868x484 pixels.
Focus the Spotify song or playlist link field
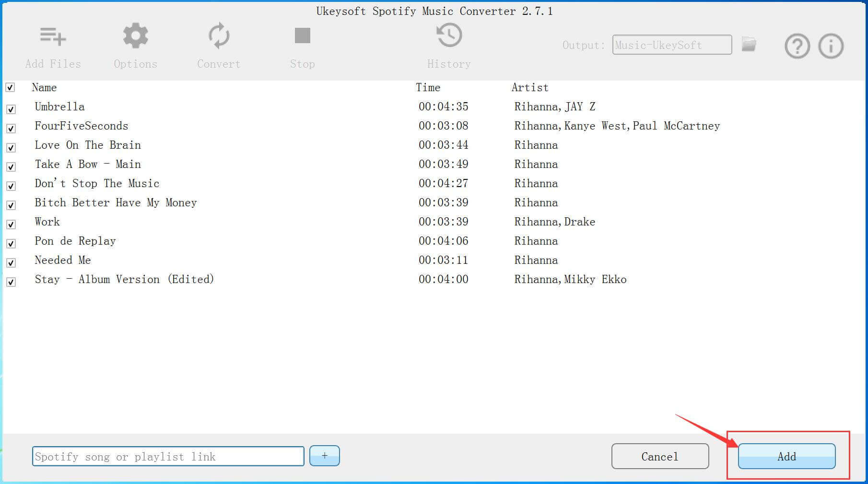pyautogui.click(x=168, y=456)
